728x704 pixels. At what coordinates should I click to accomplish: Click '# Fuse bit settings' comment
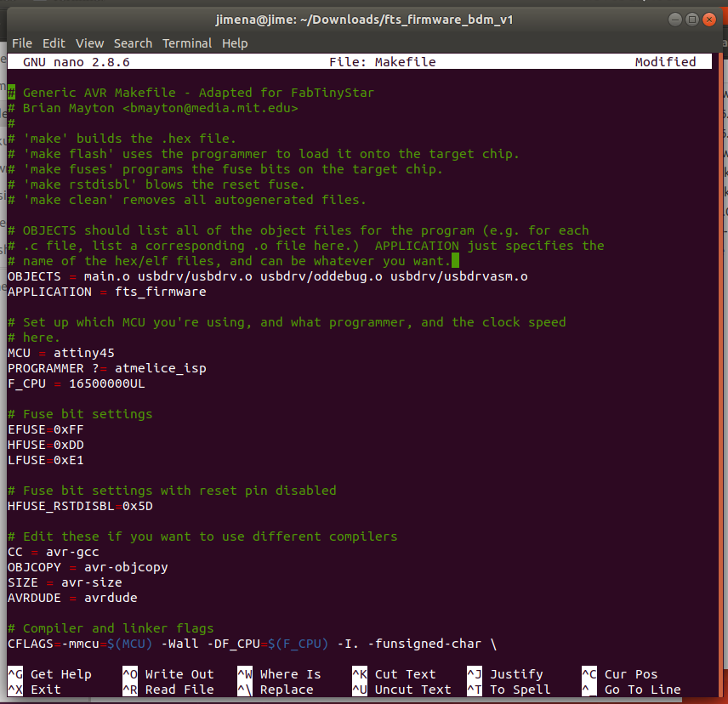80,414
